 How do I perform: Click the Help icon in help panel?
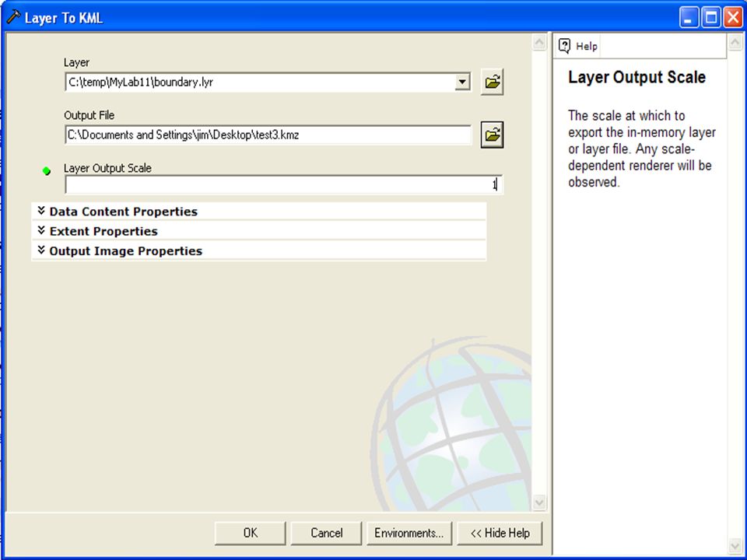pyautogui.click(x=565, y=46)
